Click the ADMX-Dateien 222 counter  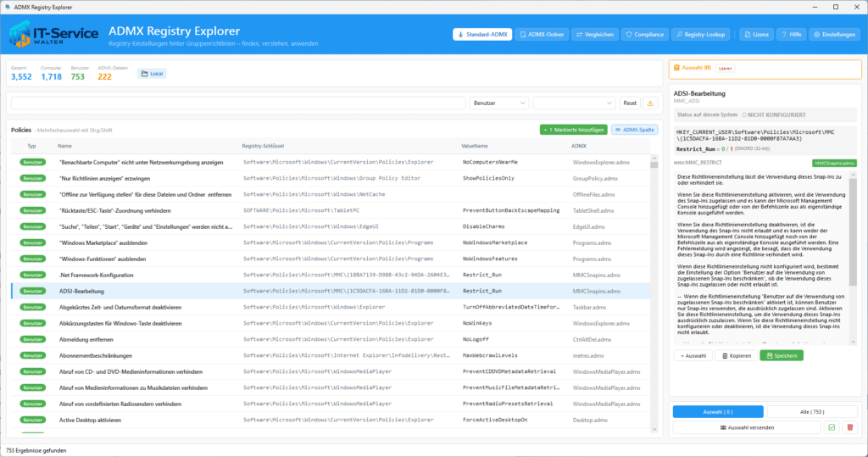pos(113,73)
